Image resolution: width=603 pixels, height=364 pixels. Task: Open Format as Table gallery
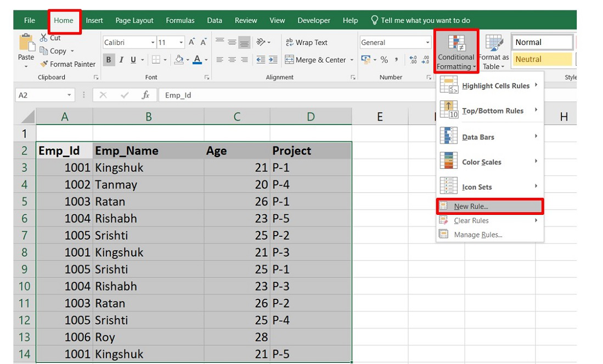tap(493, 52)
